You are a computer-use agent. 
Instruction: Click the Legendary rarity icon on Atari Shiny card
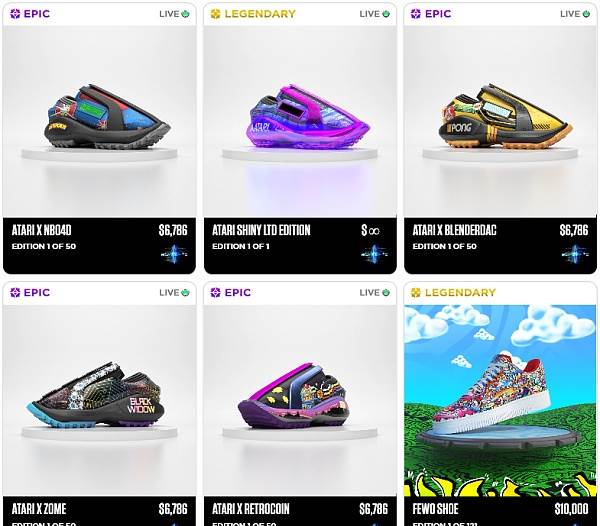[x=215, y=14]
